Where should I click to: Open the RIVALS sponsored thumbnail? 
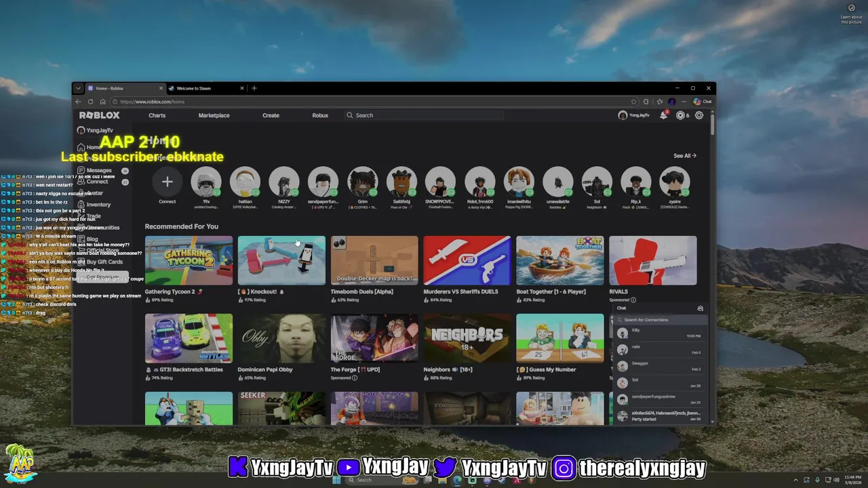pyautogui.click(x=653, y=260)
